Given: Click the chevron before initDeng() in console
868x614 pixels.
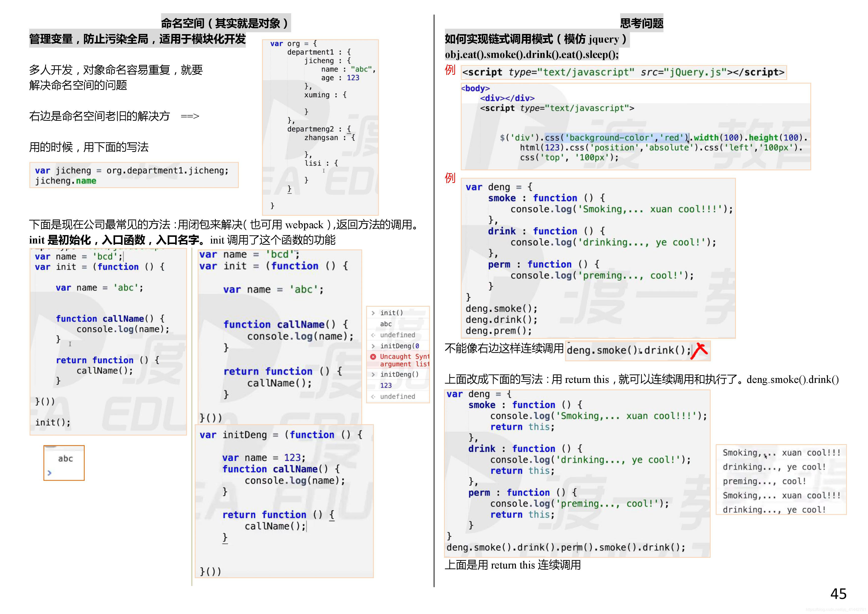Looking at the screenshot, I should (373, 374).
